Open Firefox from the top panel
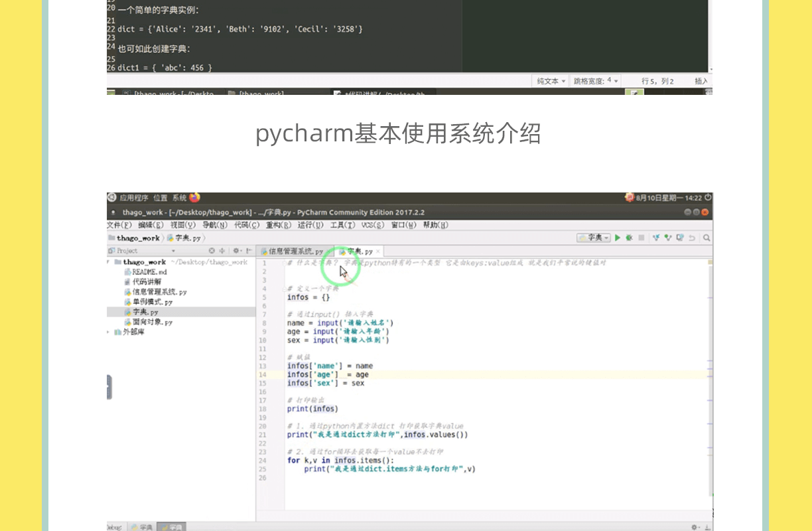 click(x=194, y=198)
